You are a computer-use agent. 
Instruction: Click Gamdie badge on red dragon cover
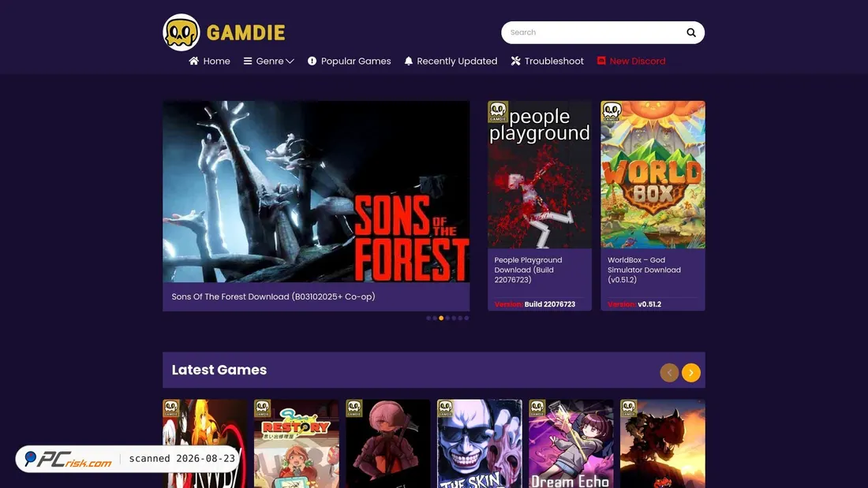click(x=629, y=408)
